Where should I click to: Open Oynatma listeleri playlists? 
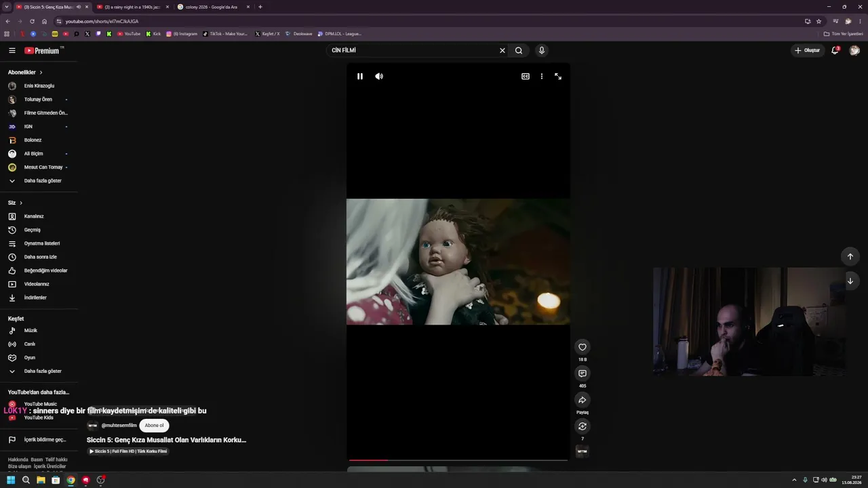(x=39, y=243)
